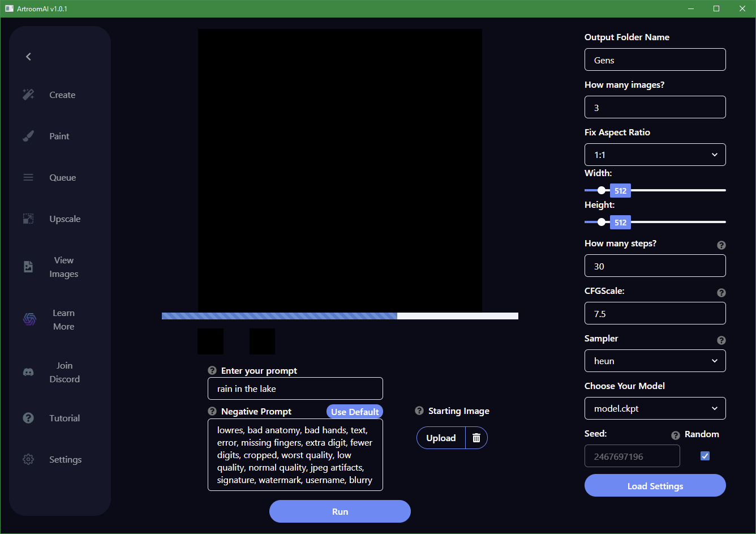View the generation Queue
The width and height of the screenshot is (756, 534).
[x=62, y=177]
